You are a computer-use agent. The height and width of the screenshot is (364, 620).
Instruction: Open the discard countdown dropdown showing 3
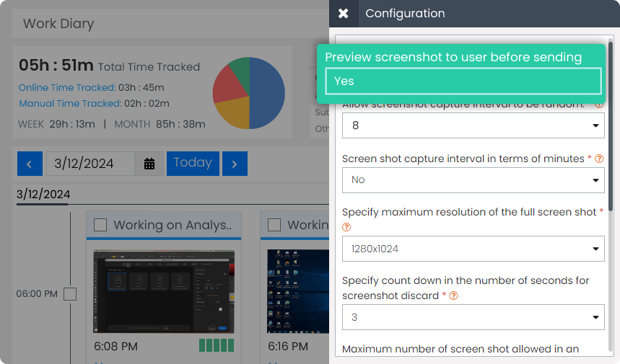[x=473, y=317]
